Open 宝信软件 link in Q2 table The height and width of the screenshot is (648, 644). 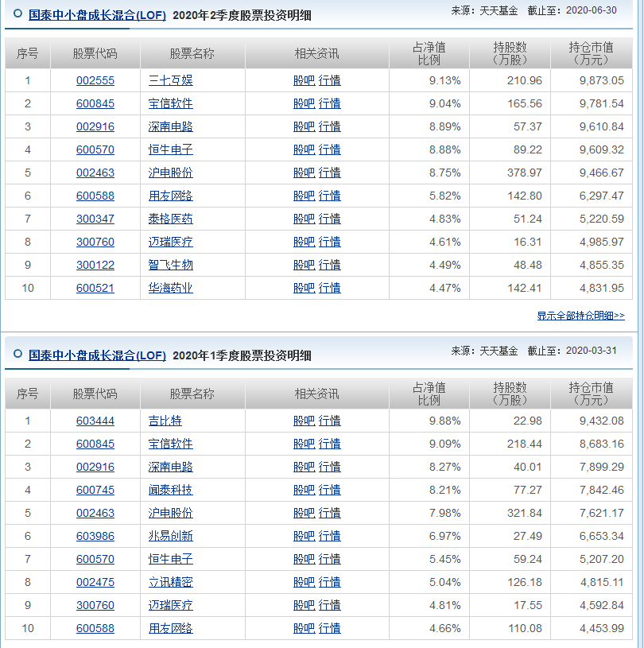[x=171, y=103]
